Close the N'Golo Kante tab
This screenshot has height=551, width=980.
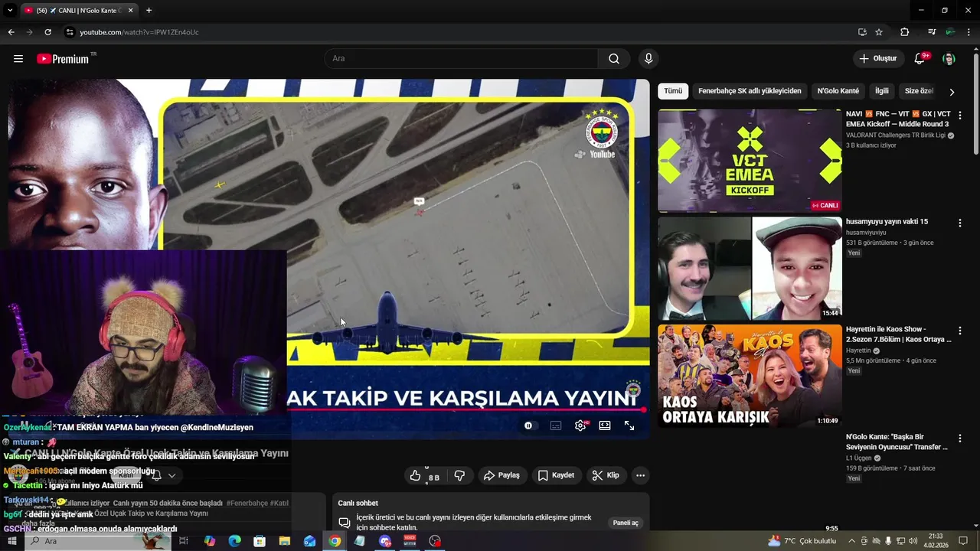130,11
